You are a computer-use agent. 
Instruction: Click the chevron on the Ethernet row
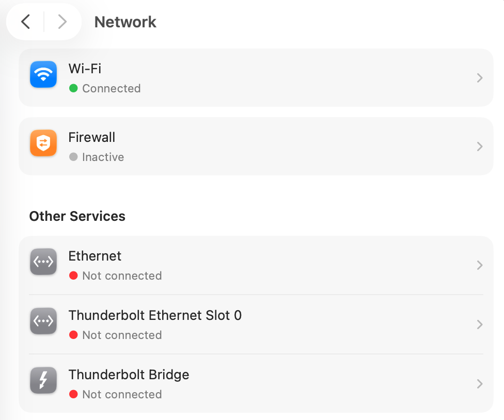(480, 265)
